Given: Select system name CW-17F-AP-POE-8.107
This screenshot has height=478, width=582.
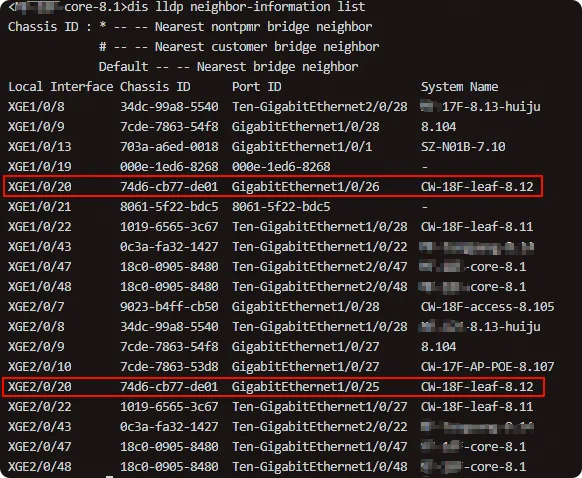Looking at the screenshot, I should (x=488, y=367).
